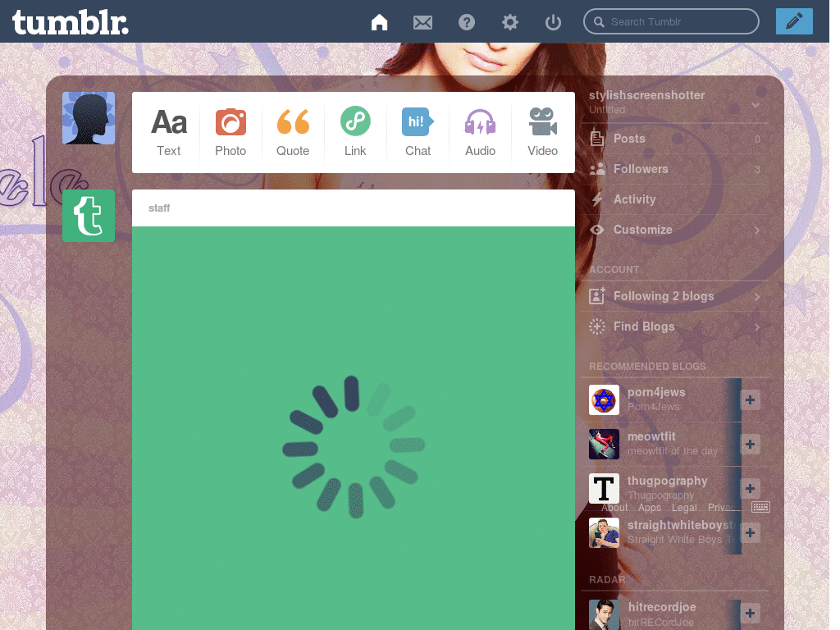This screenshot has width=840, height=630.
Task: Expand the Customize chevron arrow
Action: (x=757, y=231)
